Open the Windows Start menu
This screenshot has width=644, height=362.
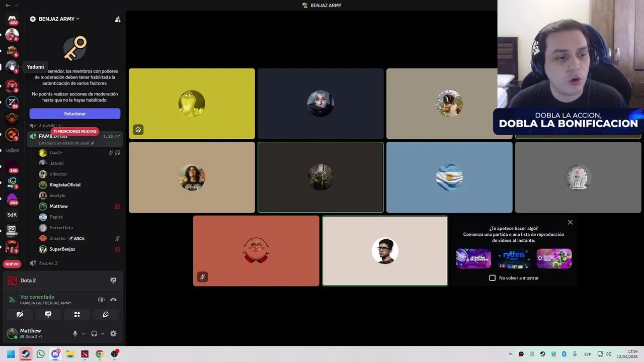point(11,354)
